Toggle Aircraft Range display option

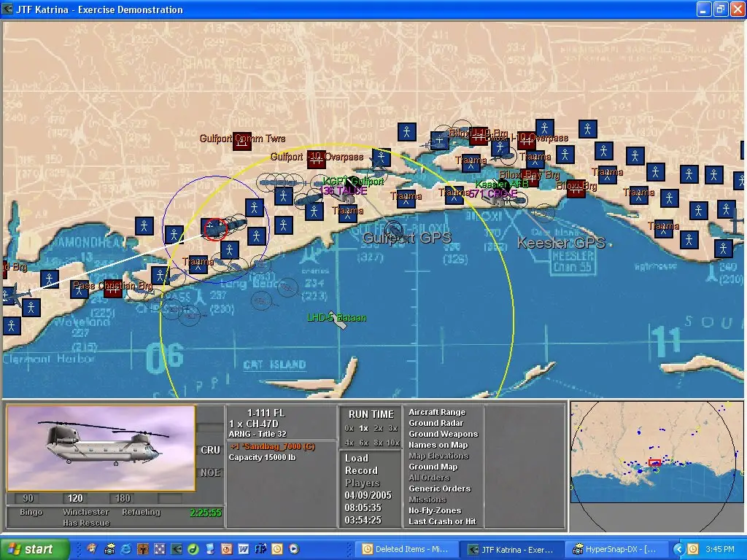point(436,413)
